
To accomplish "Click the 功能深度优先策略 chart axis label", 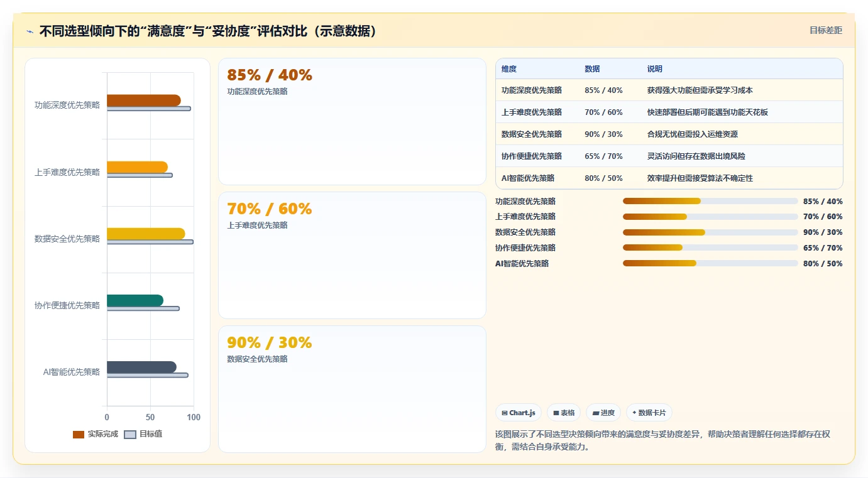I will (x=67, y=106).
